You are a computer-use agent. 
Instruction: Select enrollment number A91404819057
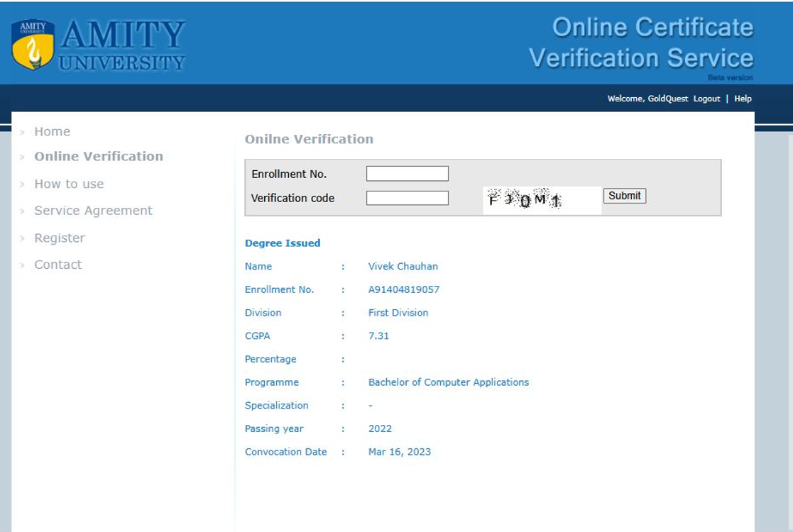[x=403, y=289]
